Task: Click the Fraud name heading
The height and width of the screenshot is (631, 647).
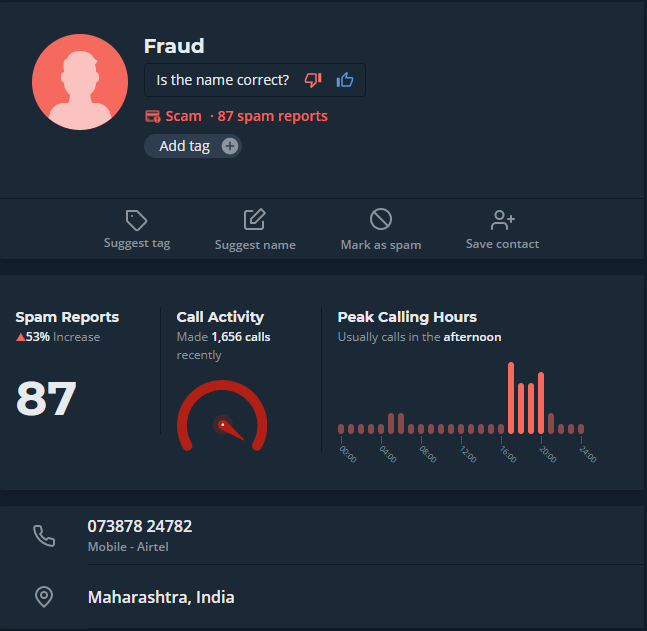Action: point(174,46)
